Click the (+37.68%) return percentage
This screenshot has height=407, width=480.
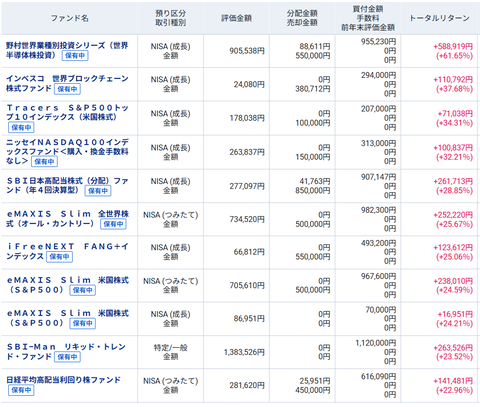[454, 89]
